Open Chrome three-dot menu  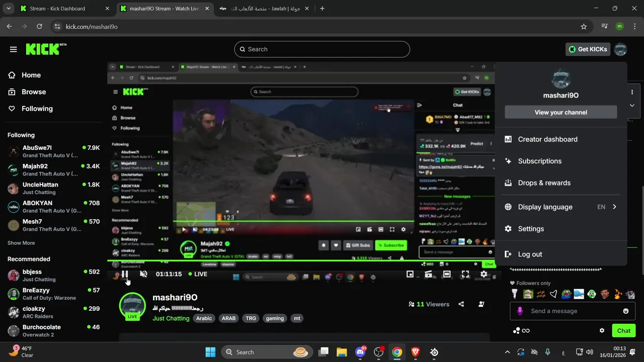(634, 27)
